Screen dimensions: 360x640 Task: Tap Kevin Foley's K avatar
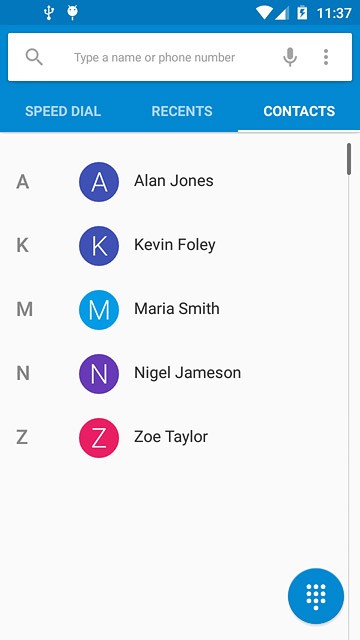pos(99,246)
